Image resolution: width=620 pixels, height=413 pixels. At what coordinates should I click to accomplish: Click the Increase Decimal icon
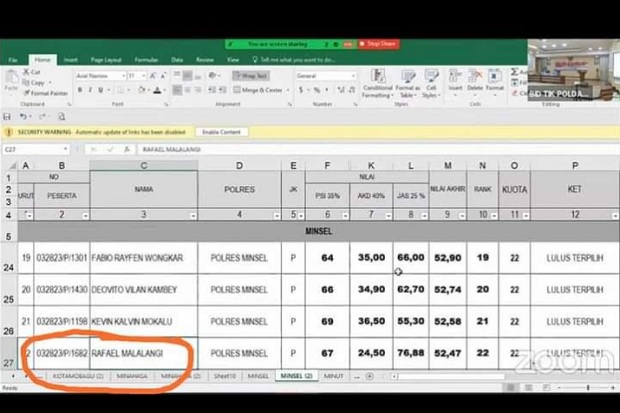341,90
